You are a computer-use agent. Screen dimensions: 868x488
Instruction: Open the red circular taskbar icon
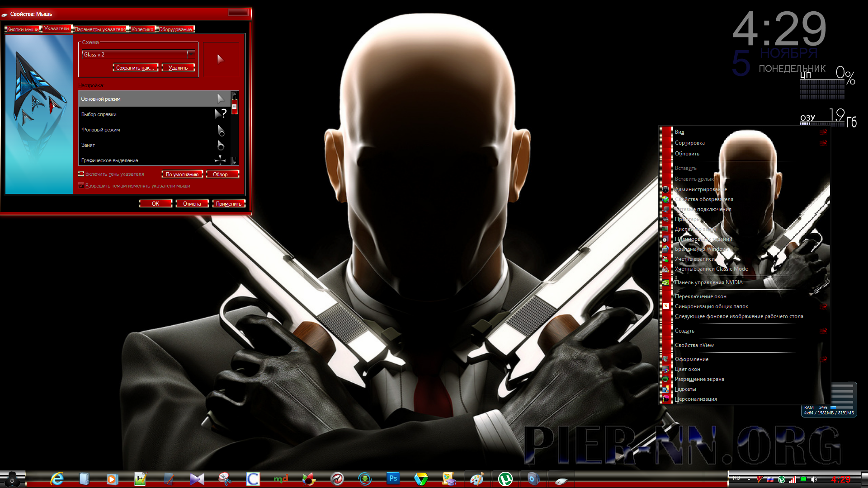pos(337,479)
